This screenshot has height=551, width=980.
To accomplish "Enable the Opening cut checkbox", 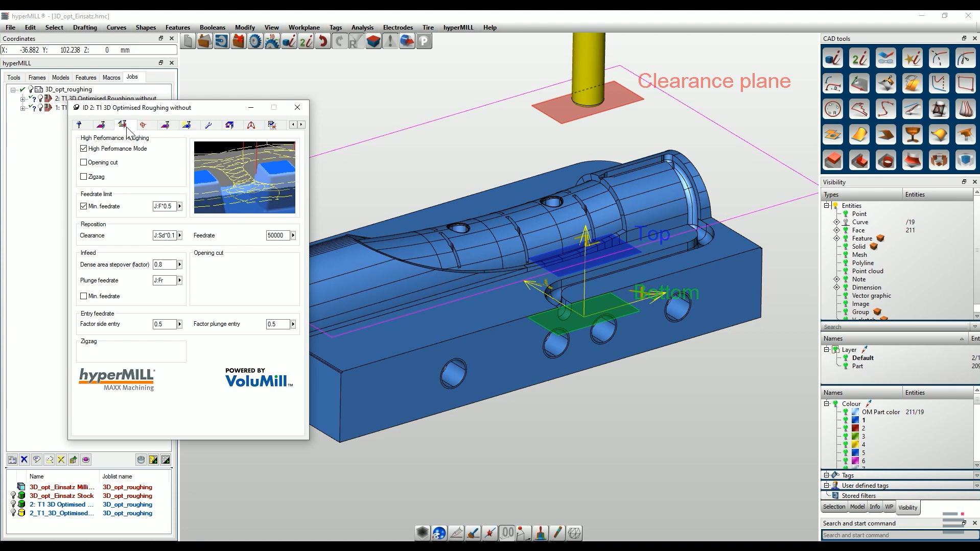I will (84, 162).
